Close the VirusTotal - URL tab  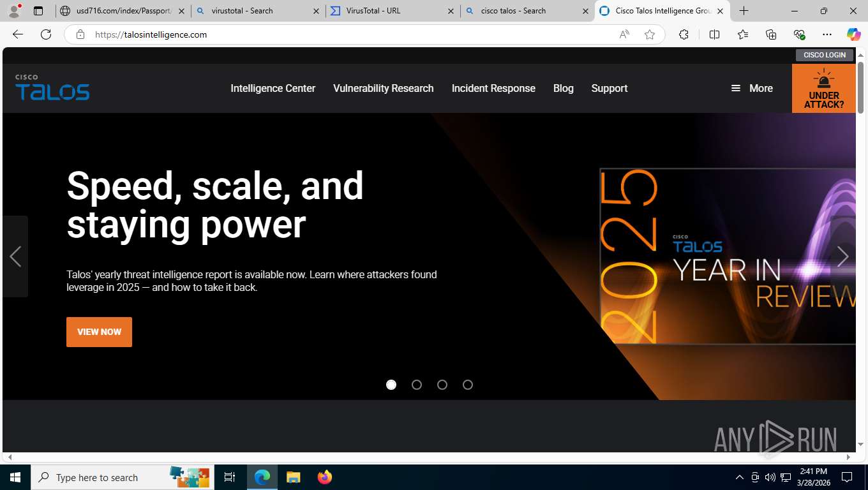[451, 11]
